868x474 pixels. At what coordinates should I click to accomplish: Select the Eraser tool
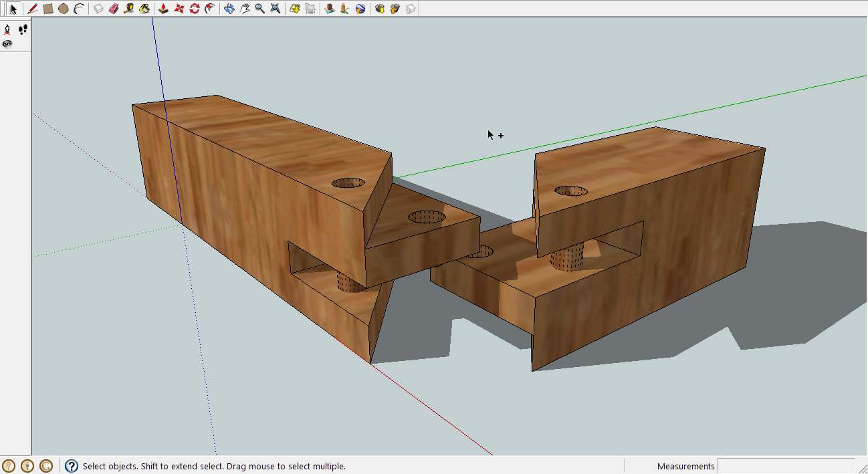(x=113, y=9)
